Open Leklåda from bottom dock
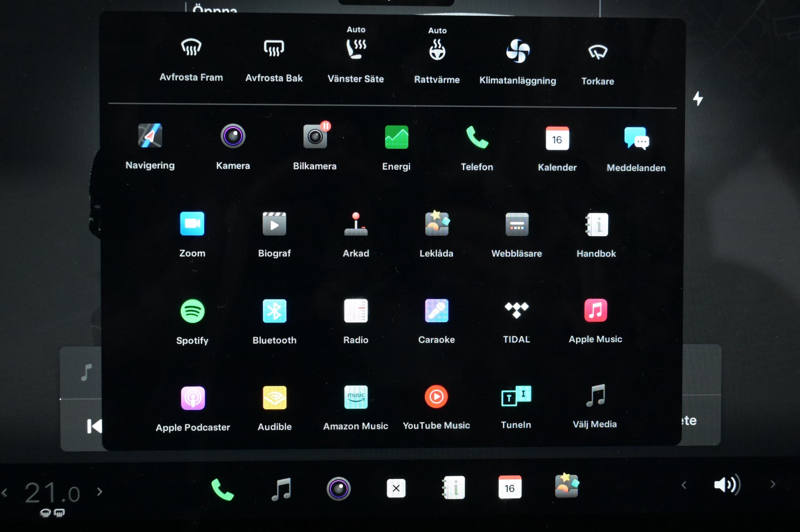This screenshot has width=800, height=532. 567,485
